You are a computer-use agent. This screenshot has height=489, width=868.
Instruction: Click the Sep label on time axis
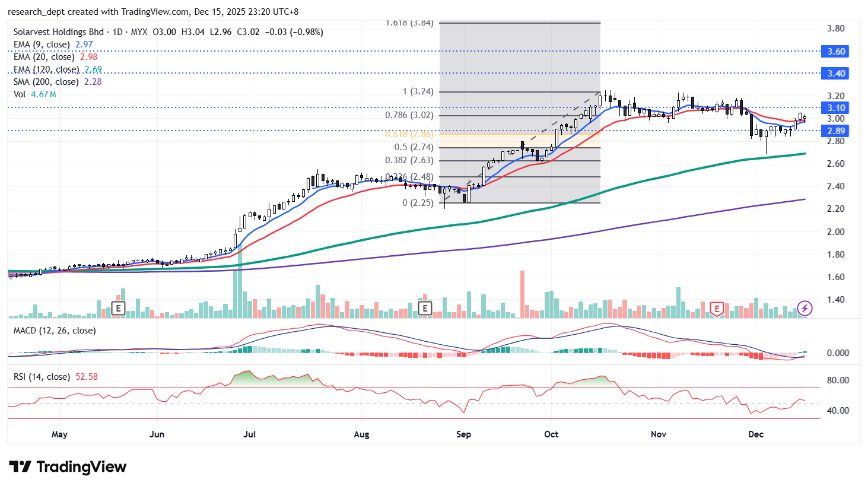pos(463,434)
